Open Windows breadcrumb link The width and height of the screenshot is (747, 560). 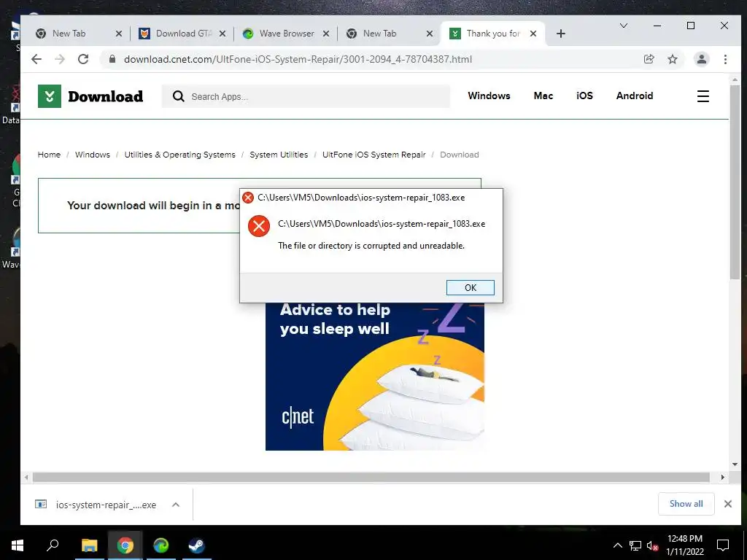click(x=93, y=155)
